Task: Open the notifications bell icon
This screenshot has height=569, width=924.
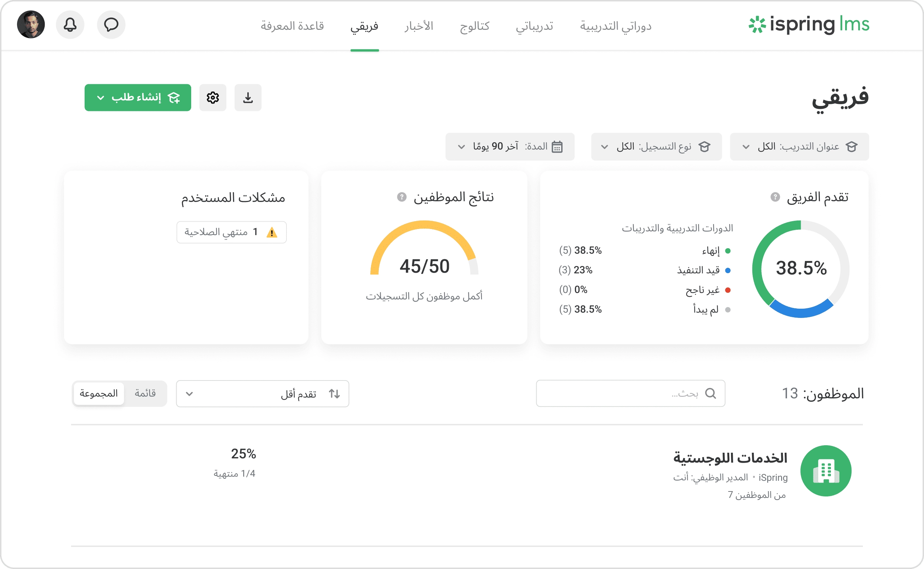Action: point(70,25)
